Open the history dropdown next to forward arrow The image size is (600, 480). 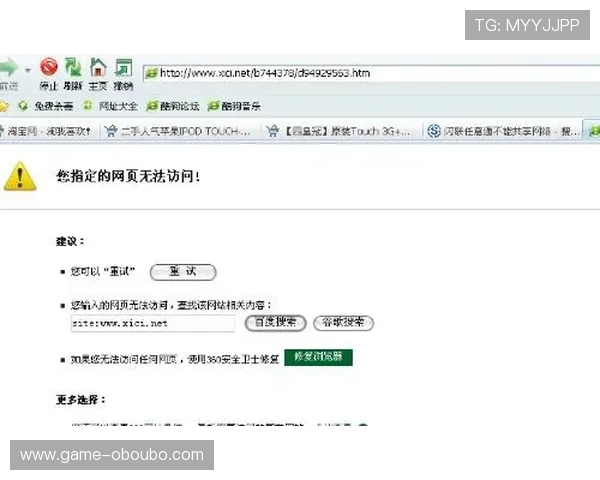[28, 70]
